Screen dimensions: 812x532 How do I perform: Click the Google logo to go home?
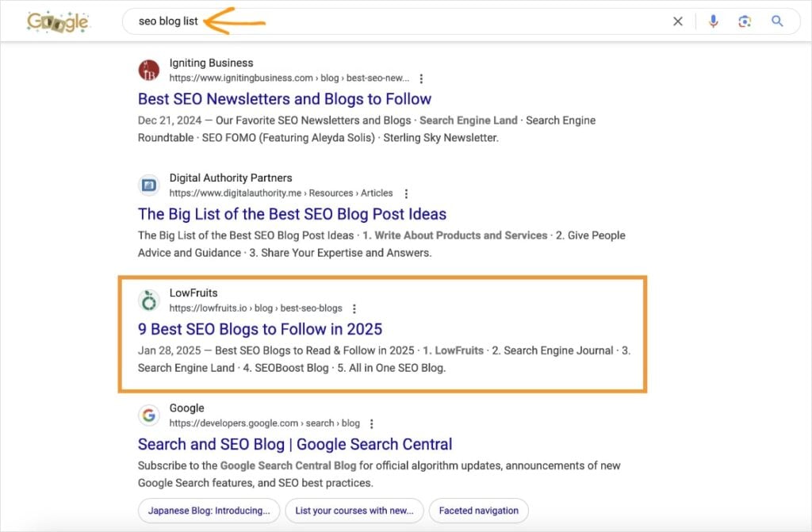pyautogui.click(x=58, y=21)
